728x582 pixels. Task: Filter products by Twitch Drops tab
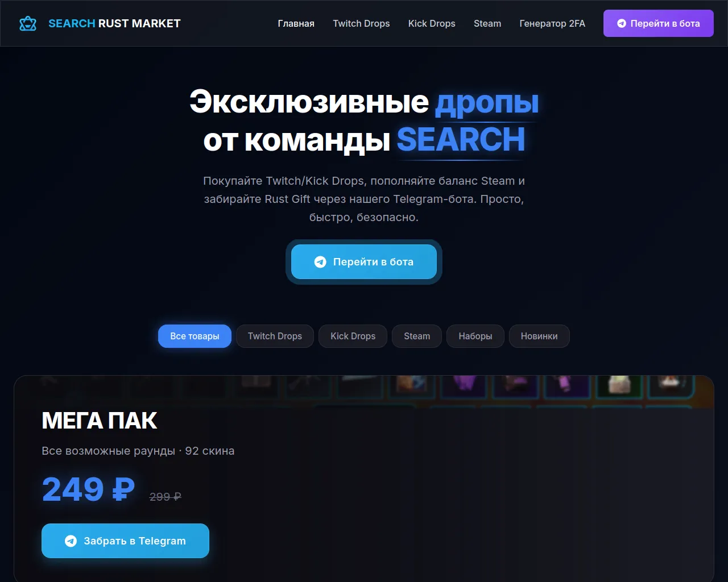pyautogui.click(x=275, y=336)
